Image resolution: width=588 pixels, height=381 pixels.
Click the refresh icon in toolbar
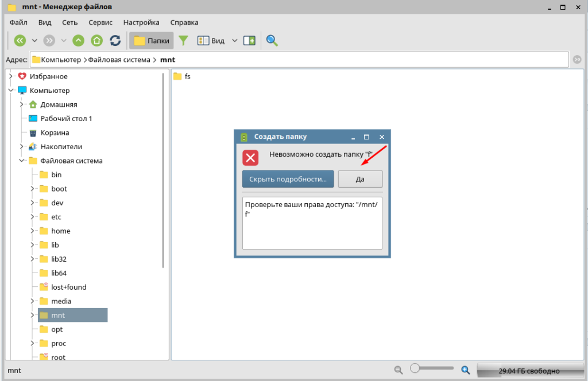click(x=115, y=41)
